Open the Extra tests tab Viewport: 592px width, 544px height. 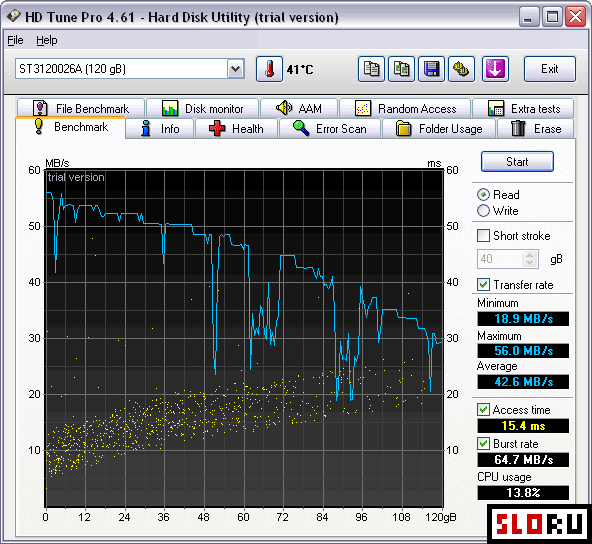[523, 108]
